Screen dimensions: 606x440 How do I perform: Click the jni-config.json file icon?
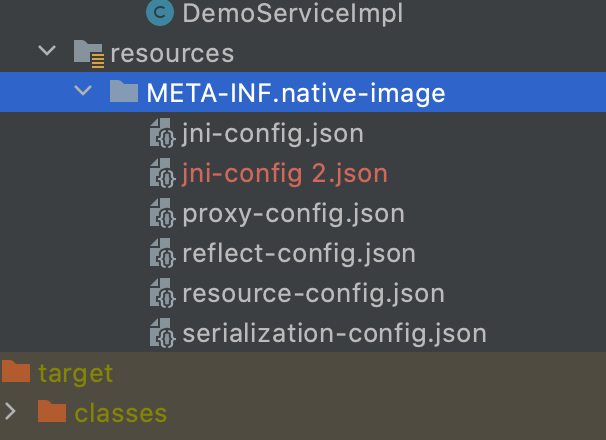tap(162, 133)
